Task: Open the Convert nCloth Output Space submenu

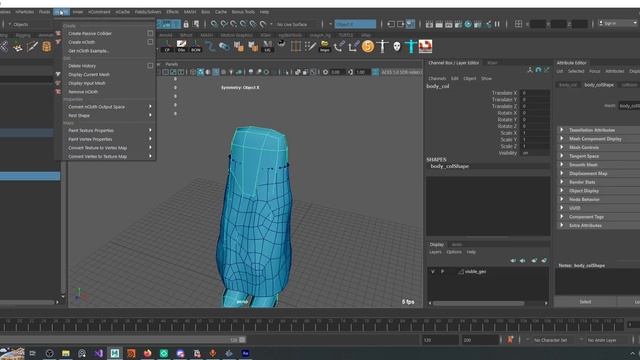Action: tap(109, 107)
